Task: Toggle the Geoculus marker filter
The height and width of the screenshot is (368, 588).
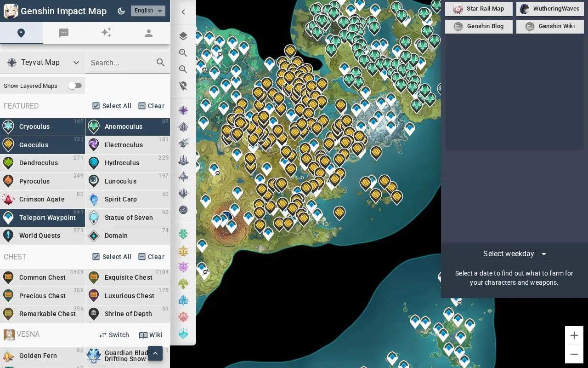Action: tap(42, 145)
